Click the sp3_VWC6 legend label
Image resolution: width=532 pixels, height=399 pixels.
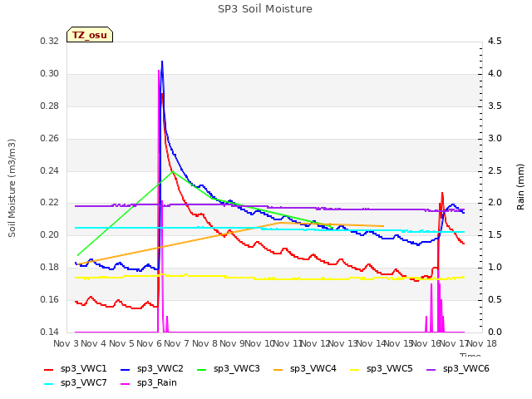pyautogui.click(x=466, y=368)
